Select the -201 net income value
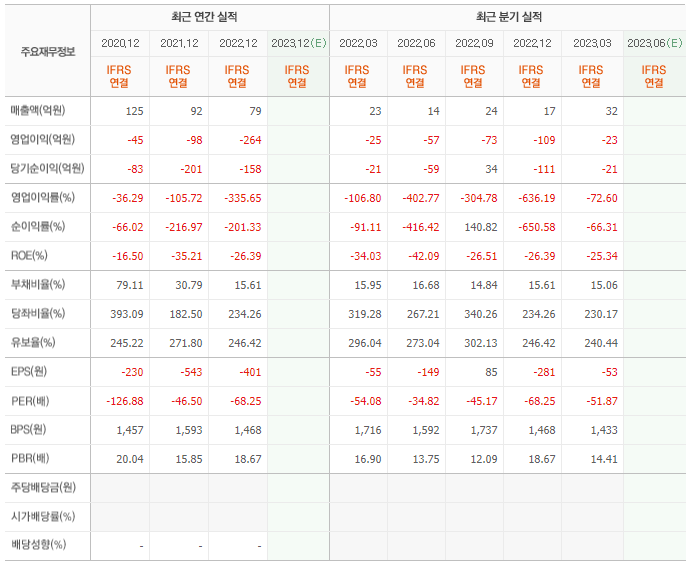 click(x=191, y=169)
